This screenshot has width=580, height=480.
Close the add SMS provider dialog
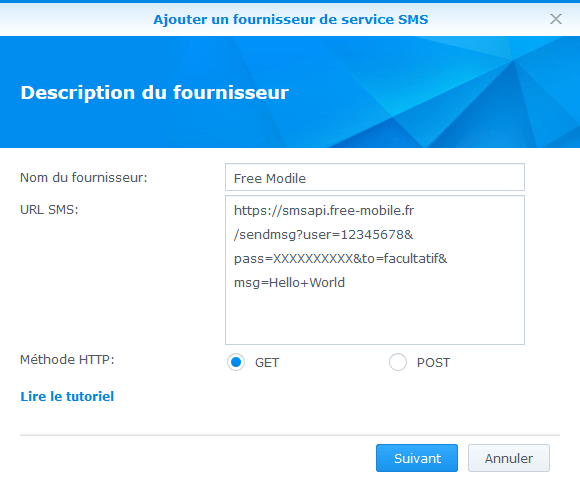point(556,19)
